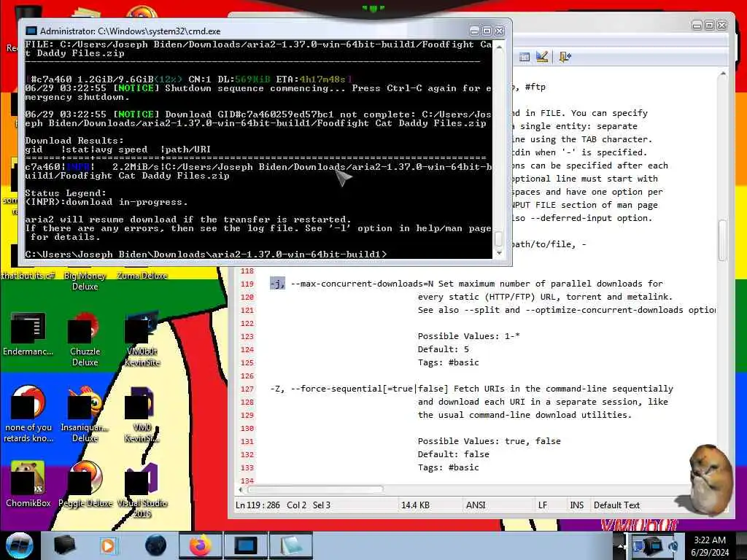Select the VM0but KevinSite desktop icon

pos(142,339)
